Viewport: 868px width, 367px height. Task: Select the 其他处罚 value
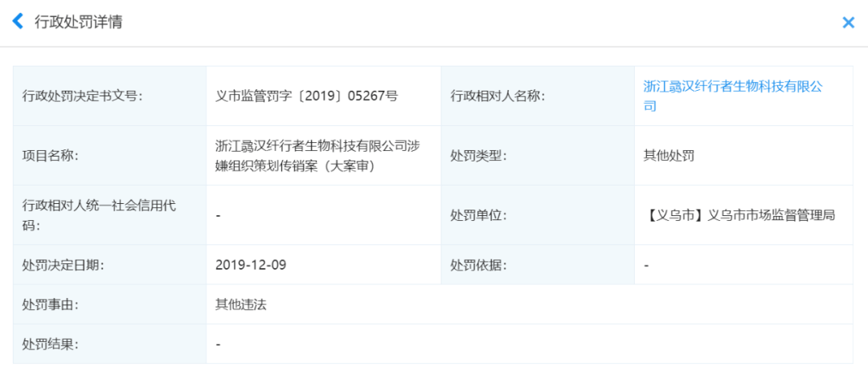[669, 156]
